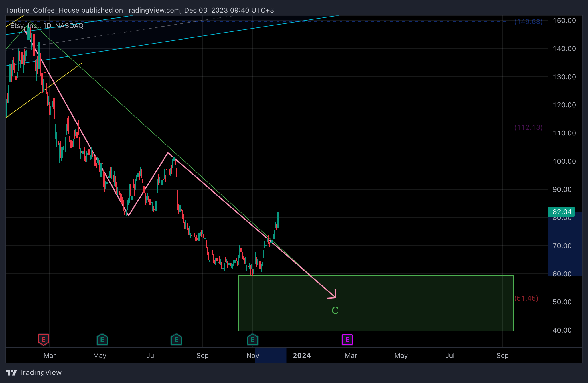Click the green earnings marker near May

point(102,340)
